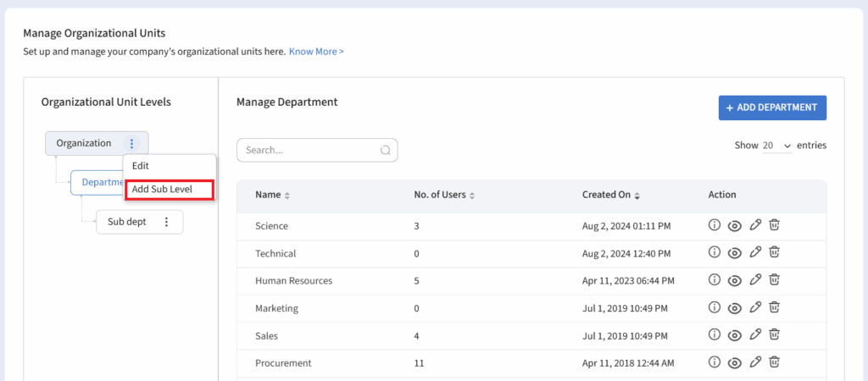Open the Organization three-dot menu
The width and height of the screenshot is (868, 381).
[131, 144]
